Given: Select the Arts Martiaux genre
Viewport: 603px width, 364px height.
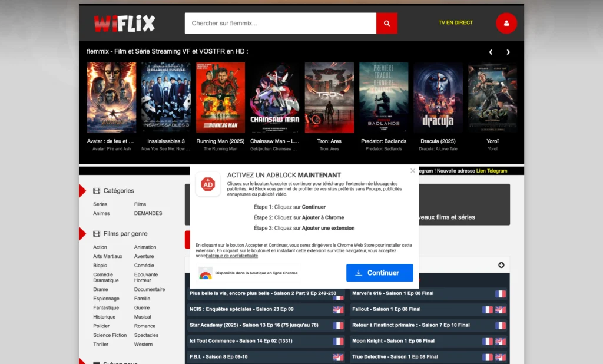Looking at the screenshot, I should click(x=108, y=257).
